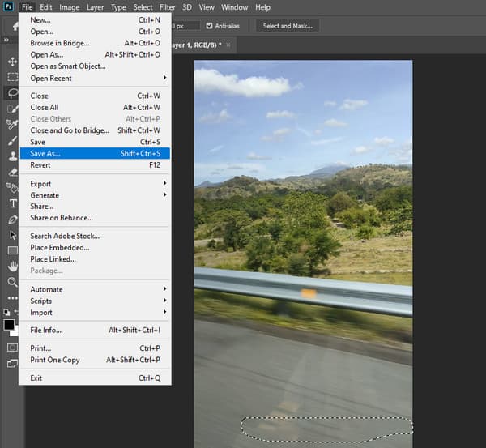The image size is (486, 448).
Task: Select the Pen tool
Action: pyautogui.click(x=13, y=220)
